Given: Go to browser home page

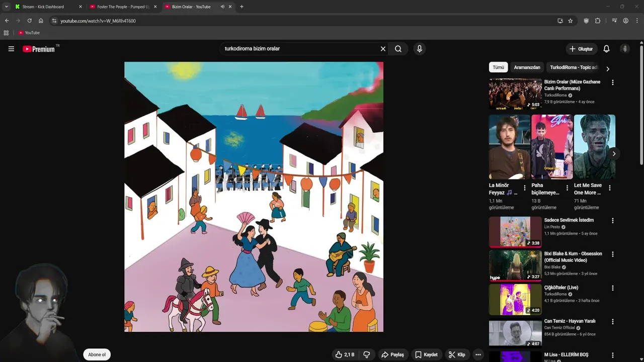Looking at the screenshot, I should point(41,21).
